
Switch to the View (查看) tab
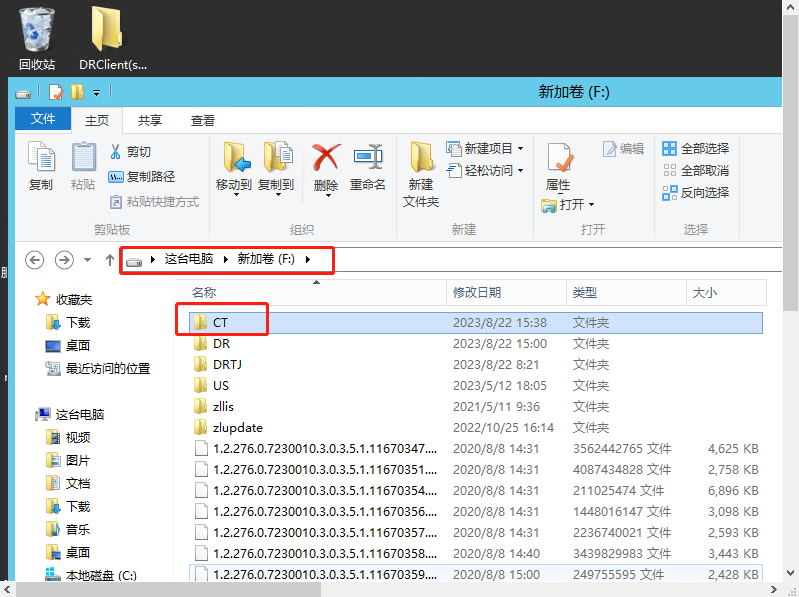(203, 120)
